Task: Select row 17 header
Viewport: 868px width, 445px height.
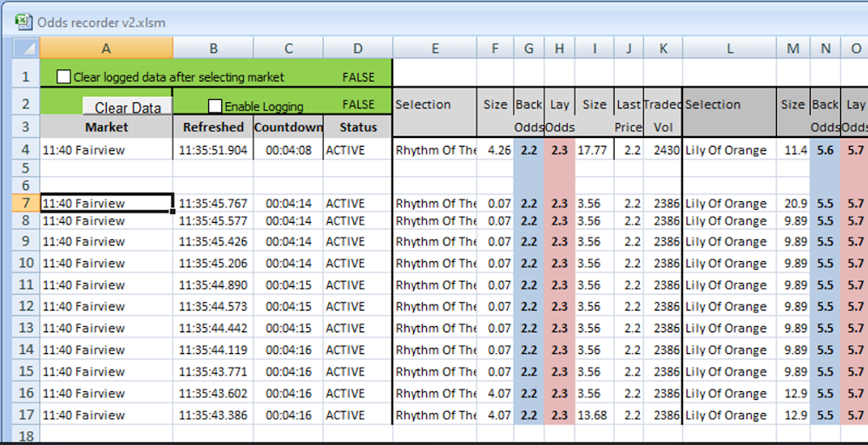Action: pos(25,415)
